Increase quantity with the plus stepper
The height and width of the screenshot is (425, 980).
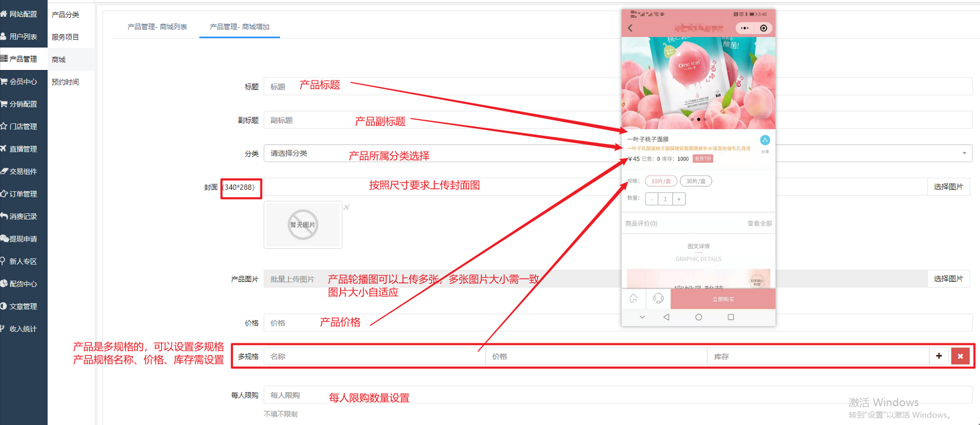(679, 199)
